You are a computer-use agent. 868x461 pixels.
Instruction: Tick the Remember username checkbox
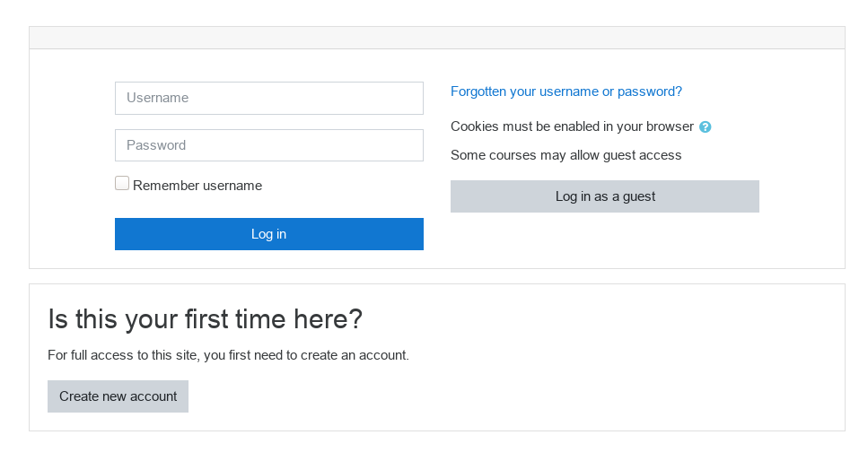click(x=122, y=183)
